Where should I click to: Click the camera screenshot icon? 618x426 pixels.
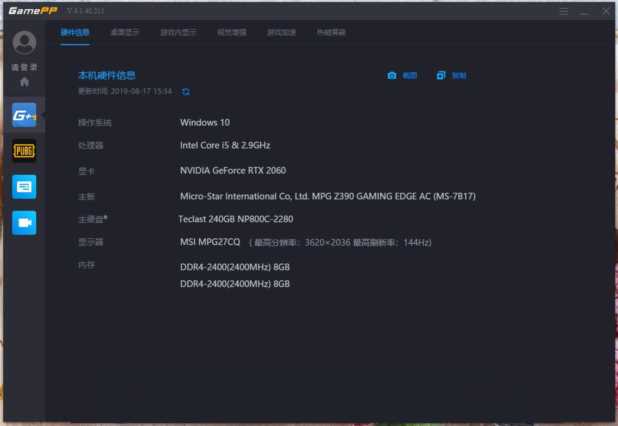click(x=392, y=75)
